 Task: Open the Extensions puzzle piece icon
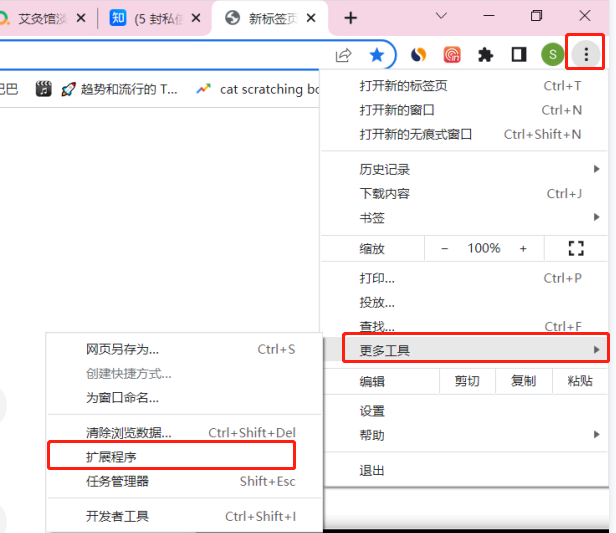[x=486, y=54]
